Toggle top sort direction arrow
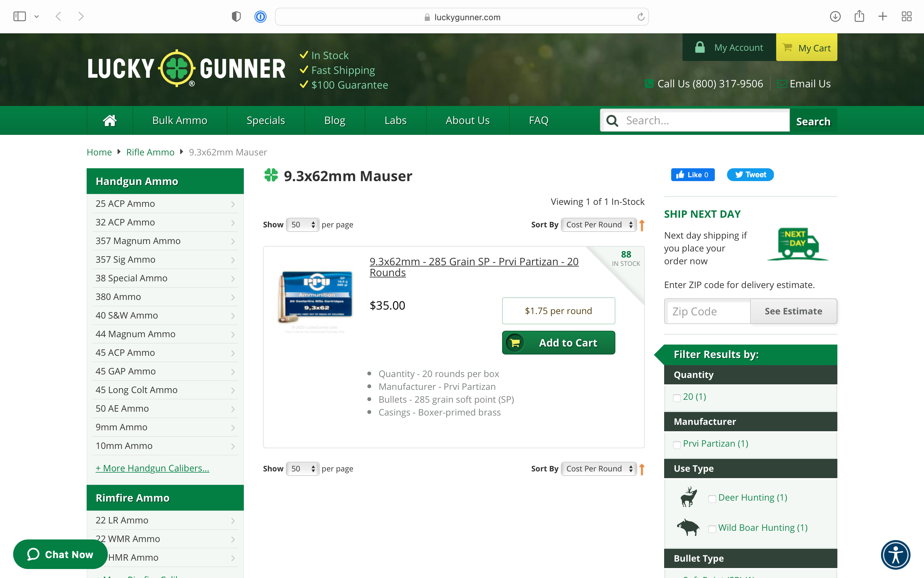The width and height of the screenshot is (924, 578). tap(642, 225)
